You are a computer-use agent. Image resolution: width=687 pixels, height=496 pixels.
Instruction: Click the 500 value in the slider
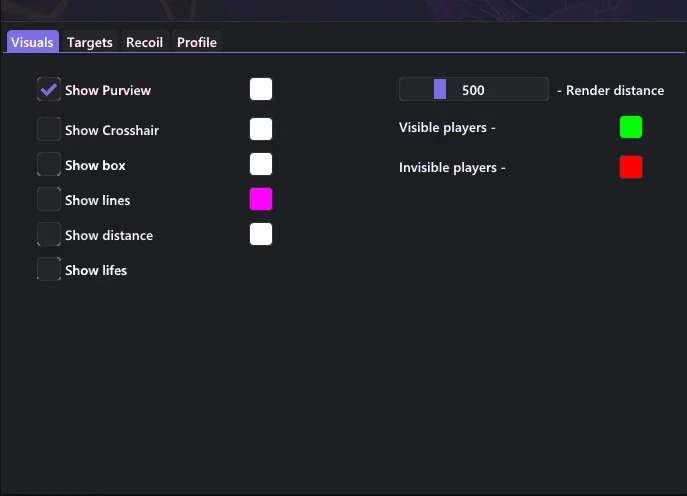tap(473, 90)
